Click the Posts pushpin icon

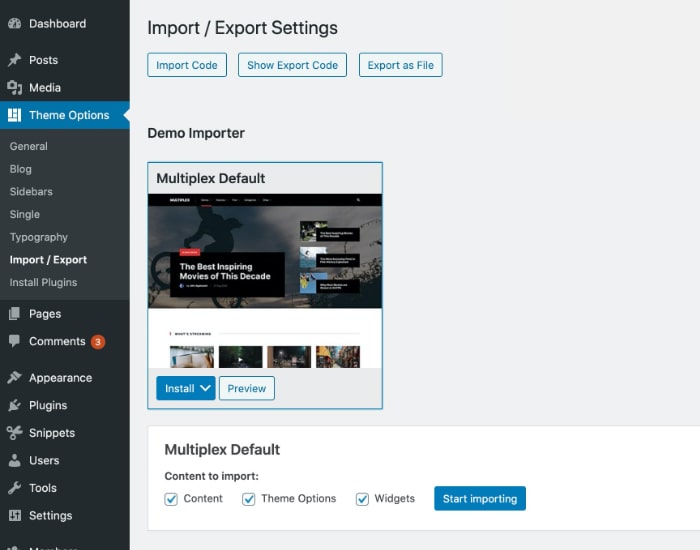(x=14, y=60)
